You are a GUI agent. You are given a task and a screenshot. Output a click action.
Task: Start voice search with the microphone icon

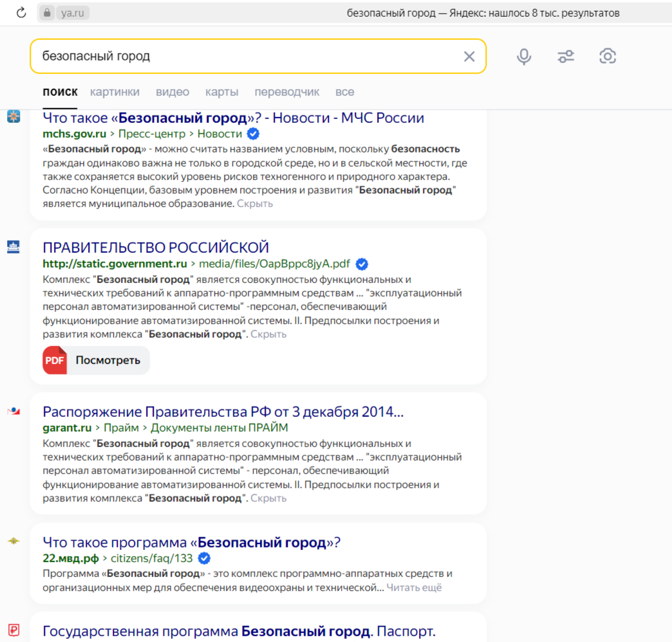[x=524, y=56]
